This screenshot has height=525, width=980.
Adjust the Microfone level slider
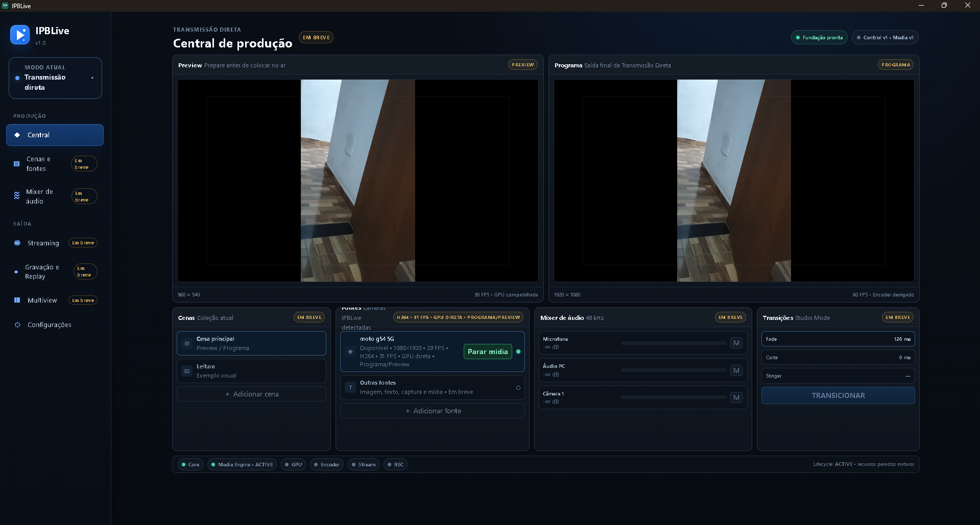tap(673, 343)
